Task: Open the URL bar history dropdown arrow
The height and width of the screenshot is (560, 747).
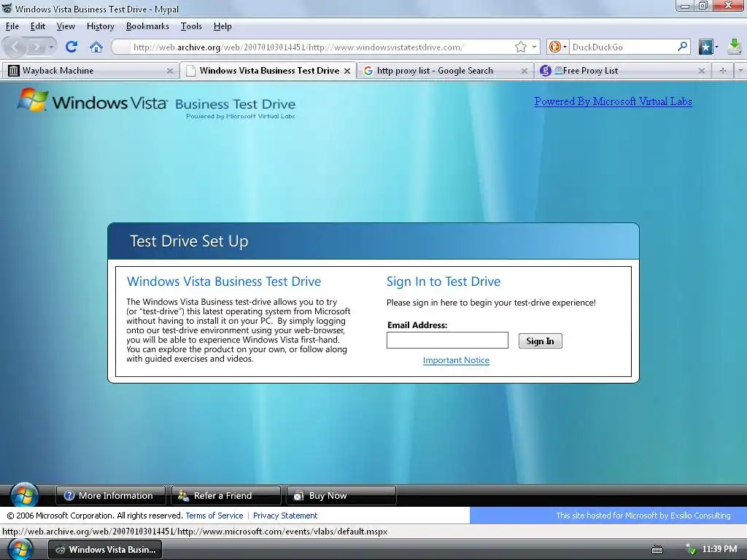Action: [x=534, y=47]
